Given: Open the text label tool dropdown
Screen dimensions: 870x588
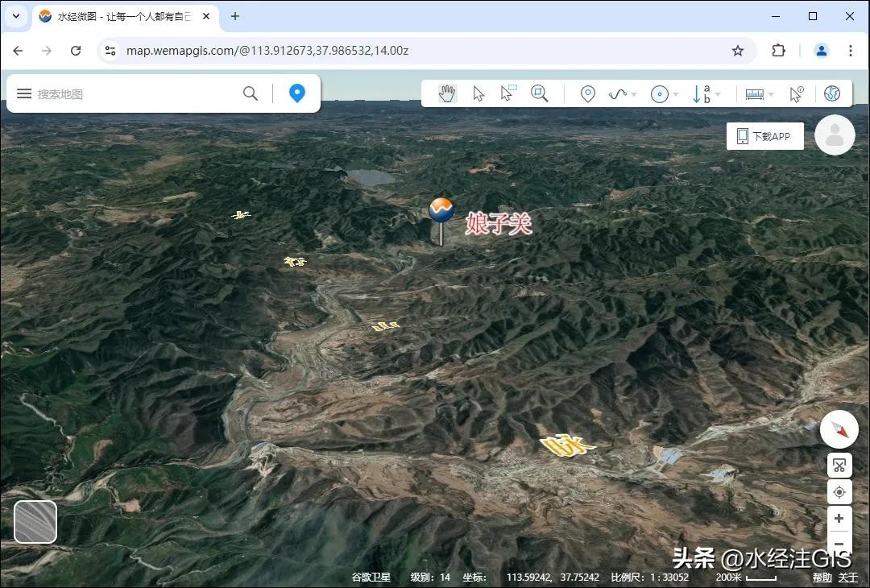Looking at the screenshot, I should (x=717, y=94).
